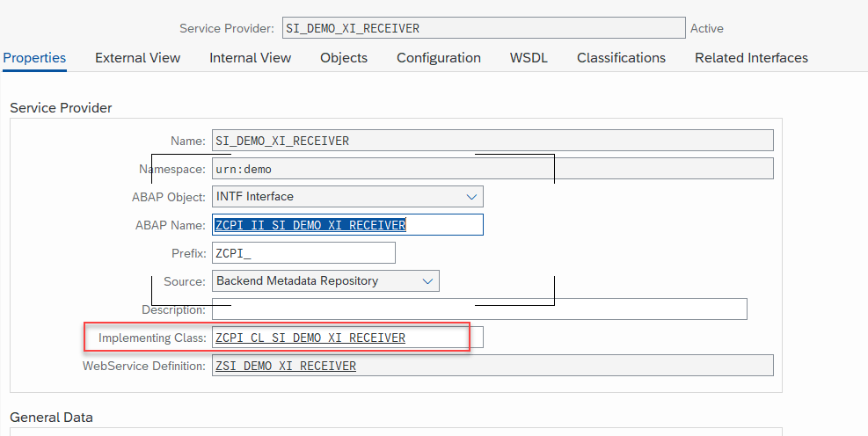Go to the Objects tab
The image size is (868, 436).
pyautogui.click(x=343, y=58)
